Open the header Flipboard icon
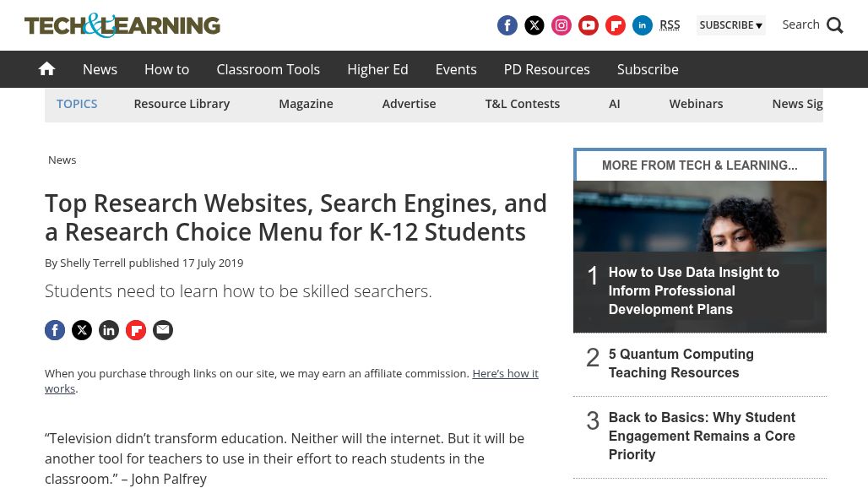 pos(616,25)
